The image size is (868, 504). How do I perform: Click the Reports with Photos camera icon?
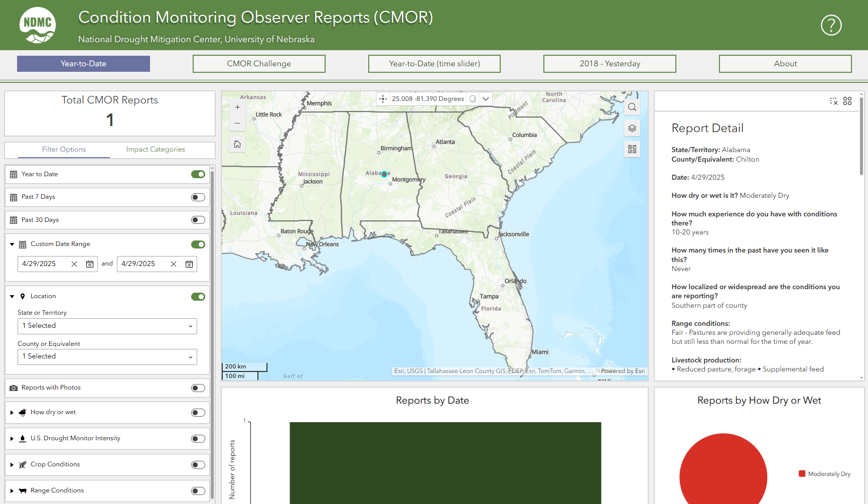[14, 388]
